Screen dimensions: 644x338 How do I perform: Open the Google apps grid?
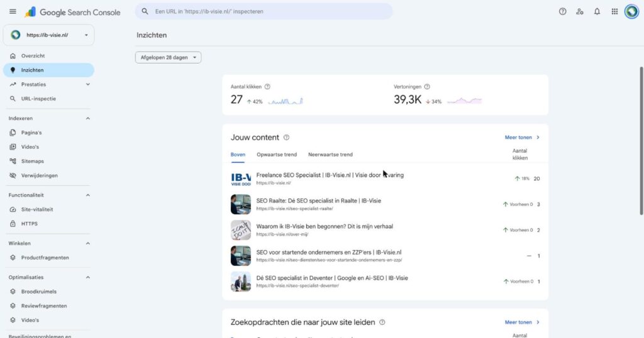click(614, 11)
